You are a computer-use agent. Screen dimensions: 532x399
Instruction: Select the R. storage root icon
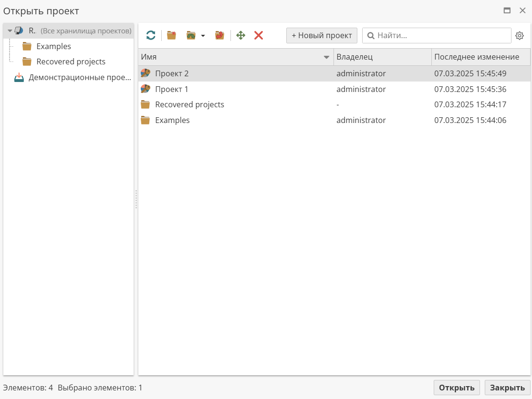pyautogui.click(x=19, y=31)
